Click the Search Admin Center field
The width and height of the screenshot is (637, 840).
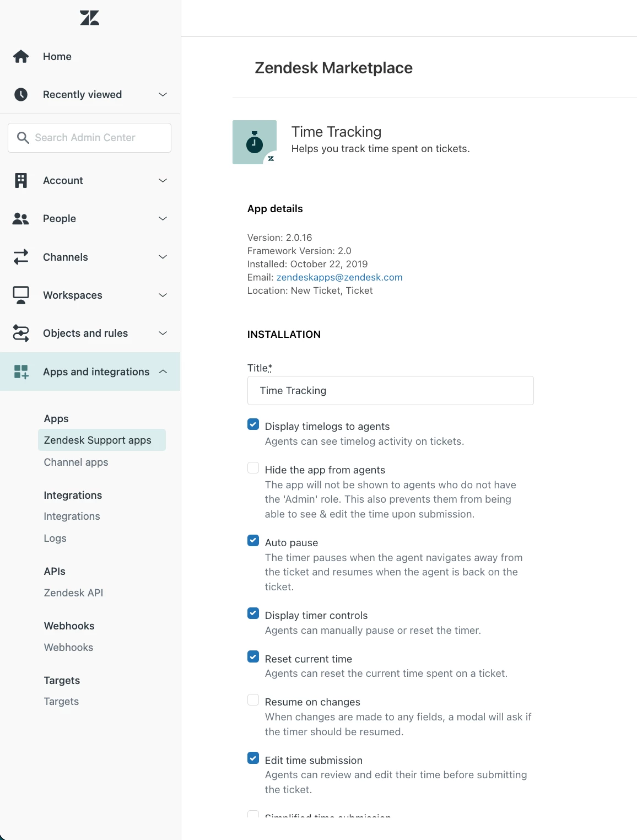pos(89,138)
